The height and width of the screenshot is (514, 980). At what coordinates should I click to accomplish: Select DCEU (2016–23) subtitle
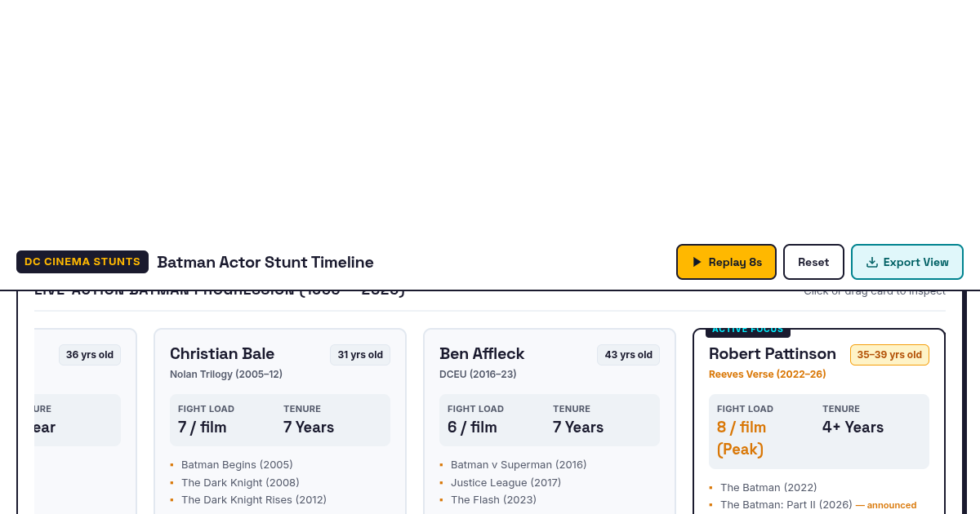[x=478, y=374]
